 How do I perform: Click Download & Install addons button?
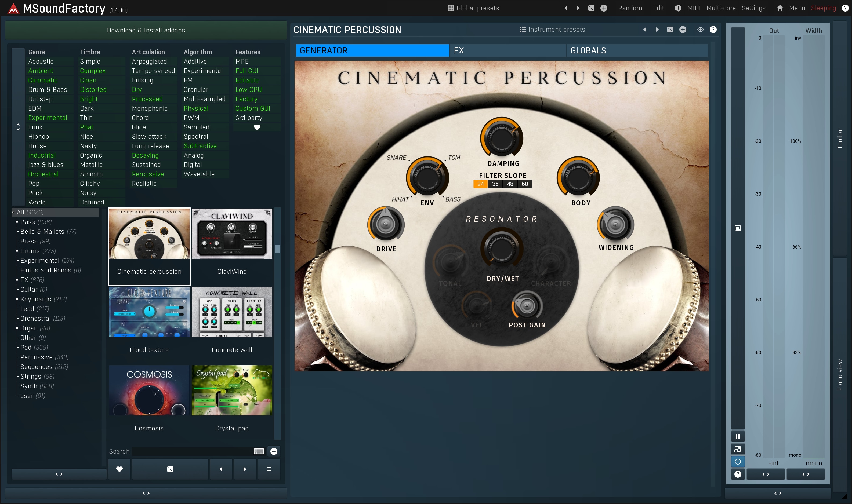(146, 30)
